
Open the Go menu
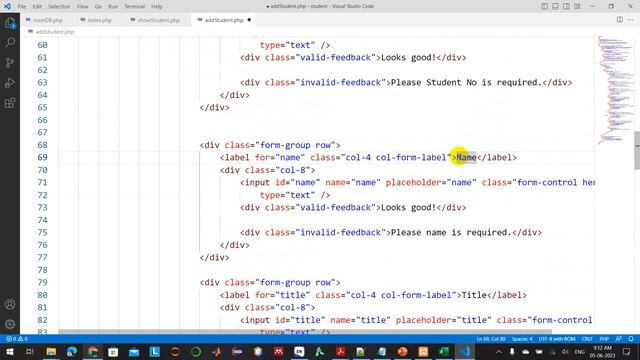(x=98, y=7)
